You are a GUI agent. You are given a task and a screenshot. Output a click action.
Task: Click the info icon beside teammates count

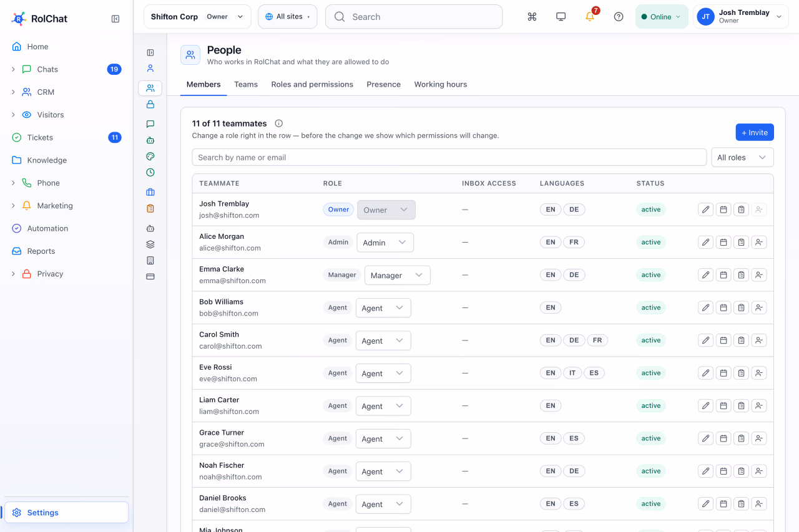tap(279, 123)
